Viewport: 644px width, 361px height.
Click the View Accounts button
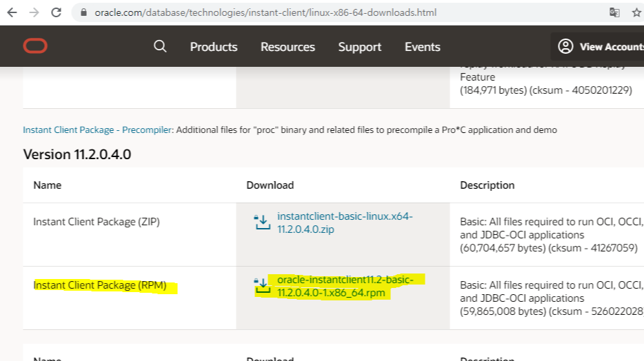[x=598, y=46]
